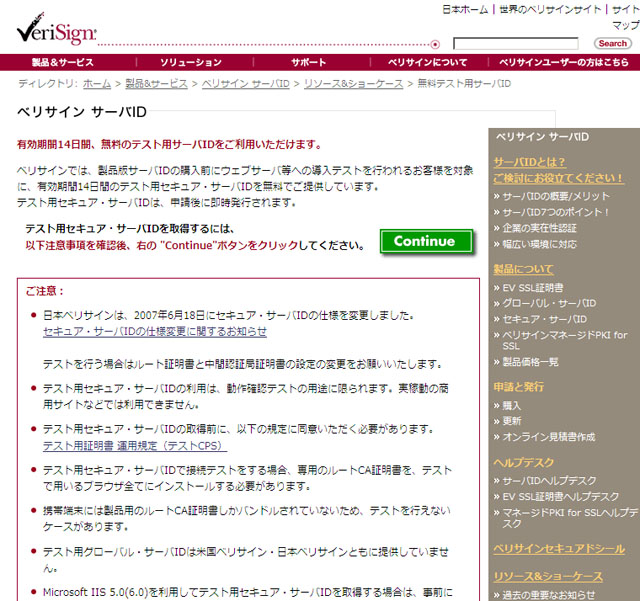This screenshot has height=601, width=640.
Task: Click the ご注意： heading text
Action: point(45,291)
